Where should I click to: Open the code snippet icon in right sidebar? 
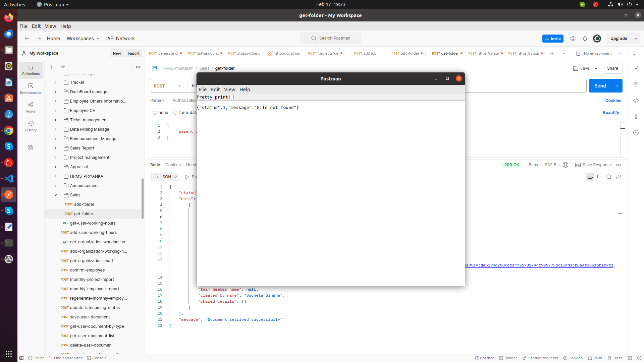636,101
